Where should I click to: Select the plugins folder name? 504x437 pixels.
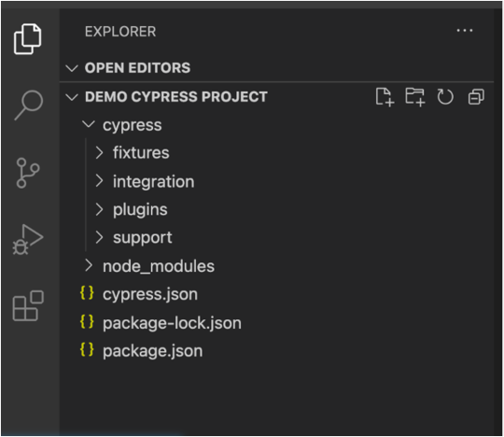[x=140, y=210]
